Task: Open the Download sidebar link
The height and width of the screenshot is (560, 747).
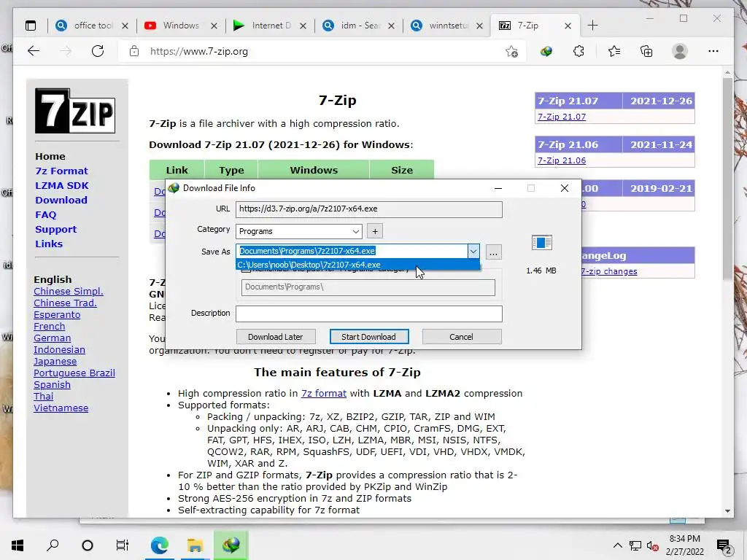Action: (61, 200)
